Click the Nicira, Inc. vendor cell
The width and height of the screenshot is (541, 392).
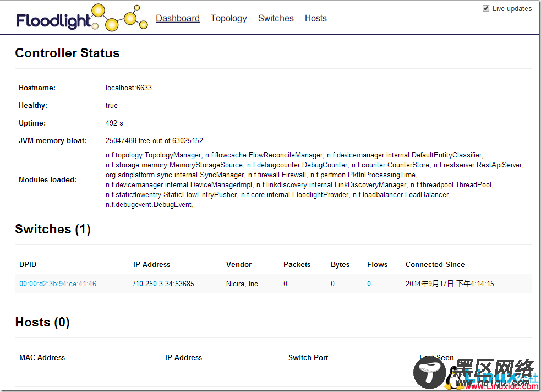tap(243, 284)
